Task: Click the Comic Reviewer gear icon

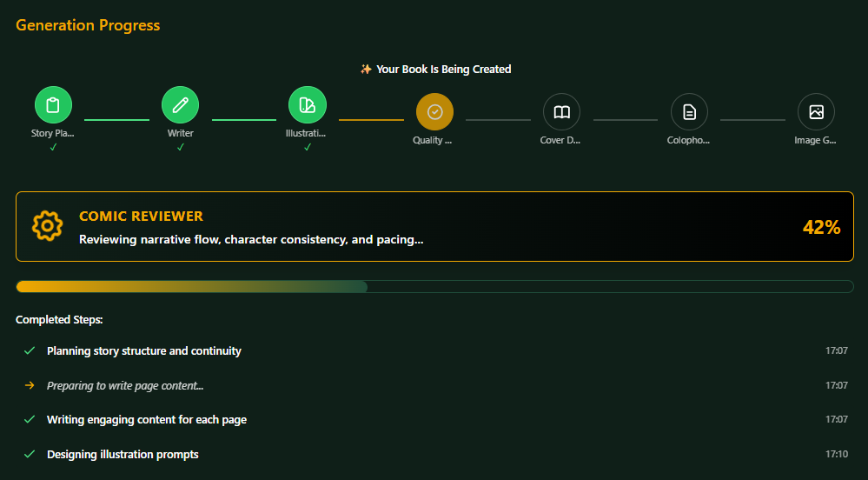Action: [47, 226]
